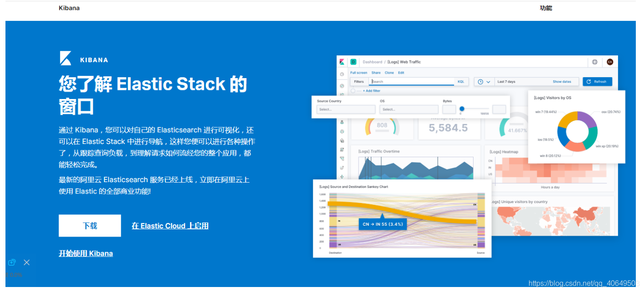The height and width of the screenshot is (292, 644).
Task: Click the Source Country field label
Action: [329, 101]
